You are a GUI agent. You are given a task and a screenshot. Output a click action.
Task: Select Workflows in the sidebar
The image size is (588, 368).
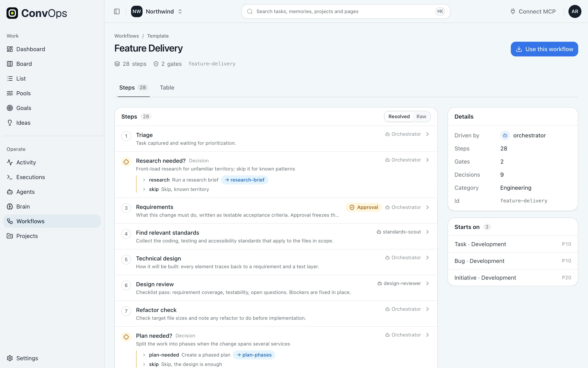click(x=52, y=221)
